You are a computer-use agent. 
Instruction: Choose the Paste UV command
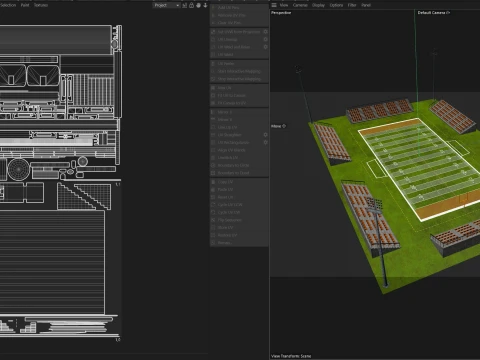[x=239, y=189]
